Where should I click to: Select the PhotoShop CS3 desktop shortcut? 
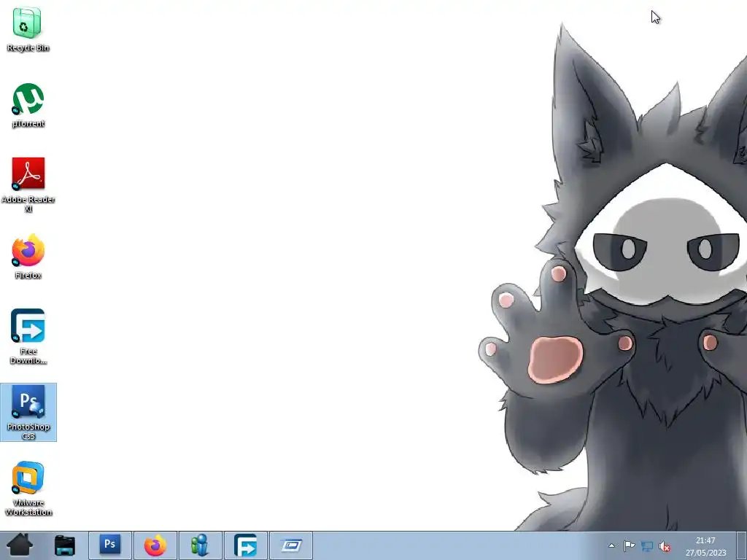point(28,412)
